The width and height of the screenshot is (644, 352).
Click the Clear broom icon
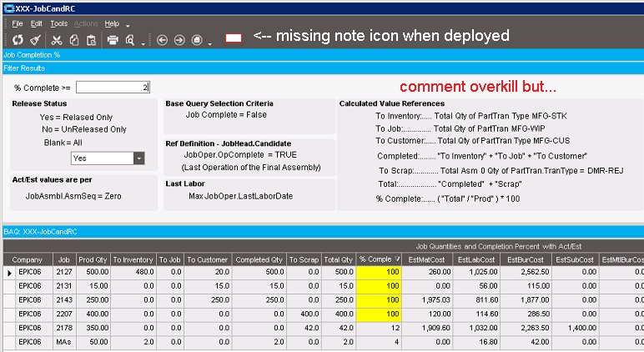(x=35, y=40)
